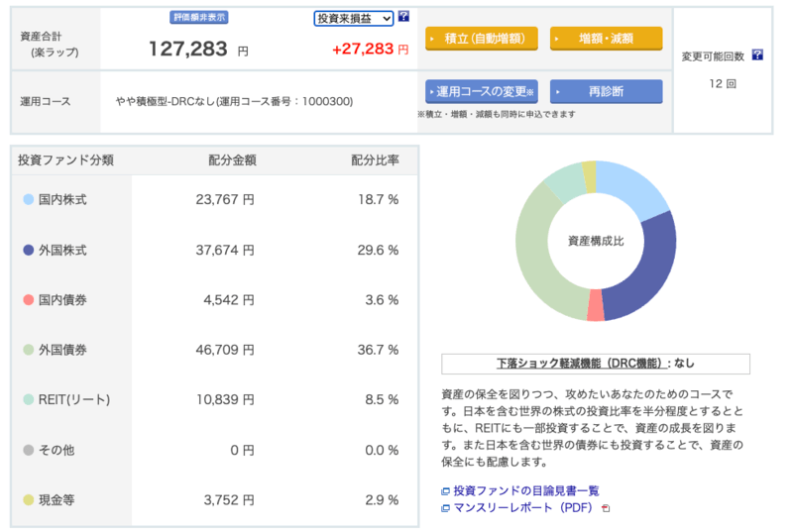Click amount 23,767 円

225,199
